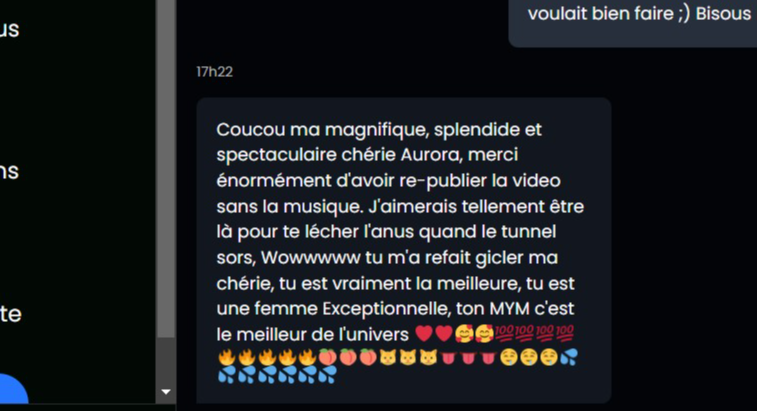This screenshot has height=411, width=757.
Task: Click the first drooling face emoji
Action: click(x=508, y=358)
